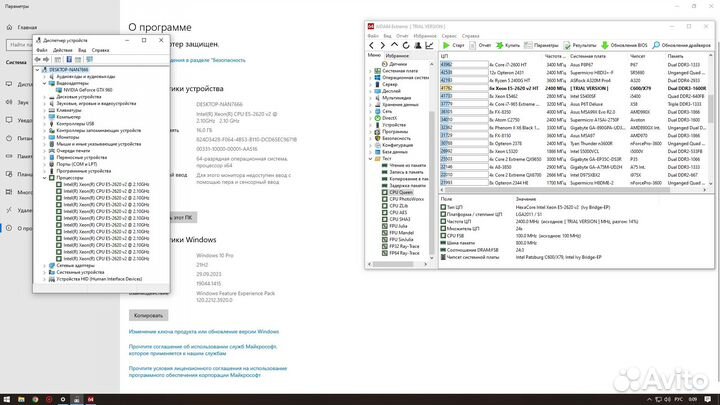Select FP64 Ray-Trace benchmark item
Image resolution: width=720 pixels, height=405 pixels.
point(401,253)
